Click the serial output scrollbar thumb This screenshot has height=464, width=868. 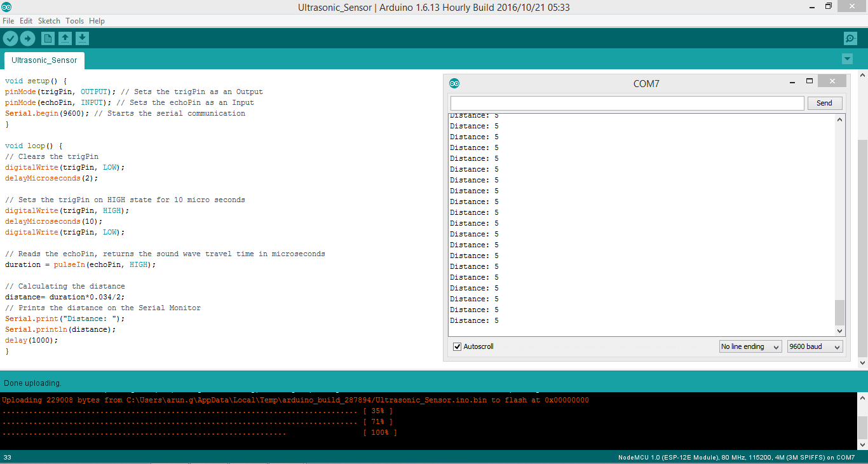[x=840, y=312]
